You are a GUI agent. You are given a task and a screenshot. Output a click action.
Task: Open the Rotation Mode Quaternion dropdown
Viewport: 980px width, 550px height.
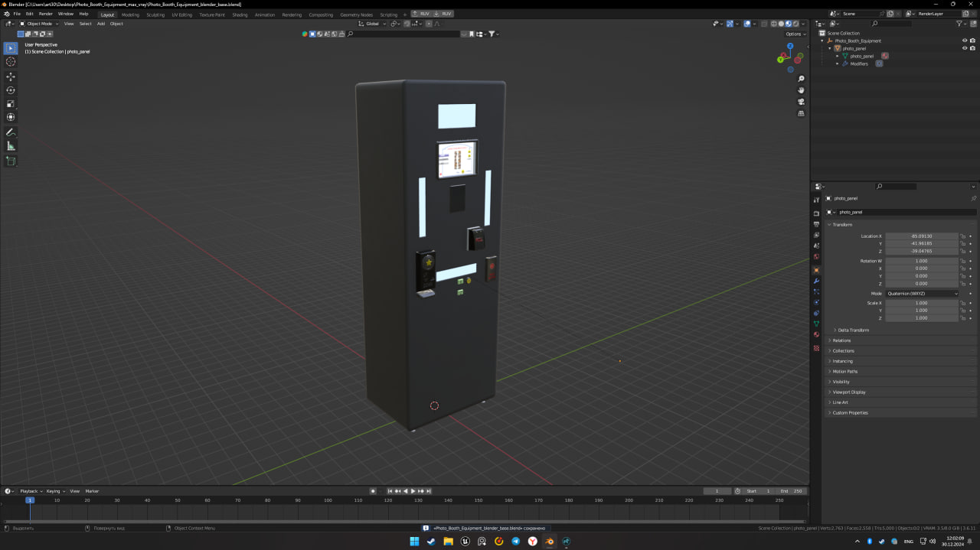[922, 294]
